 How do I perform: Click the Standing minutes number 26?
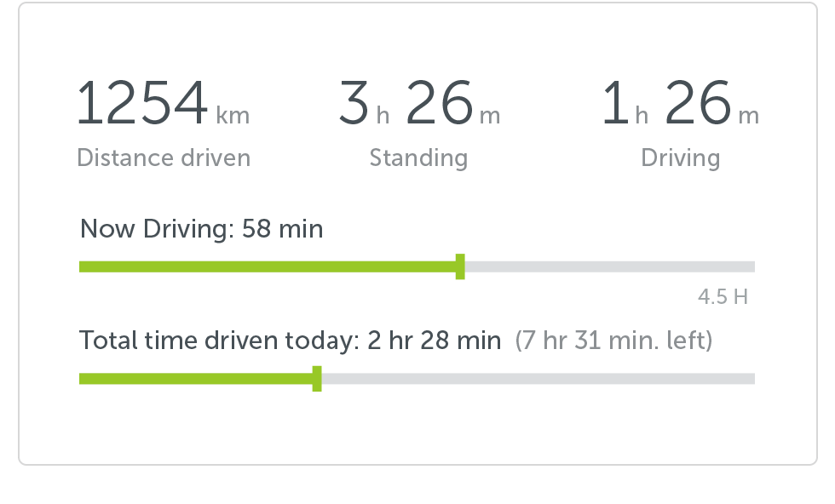point(439,104)
